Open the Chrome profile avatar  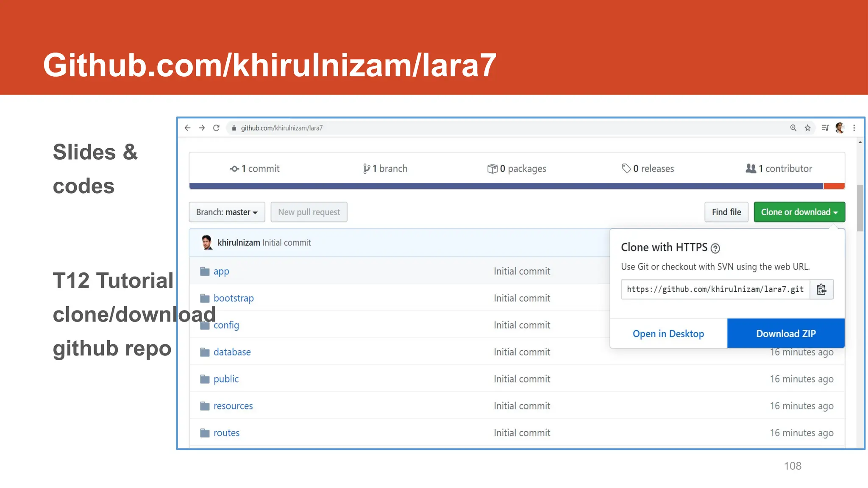tap(840, 128)
